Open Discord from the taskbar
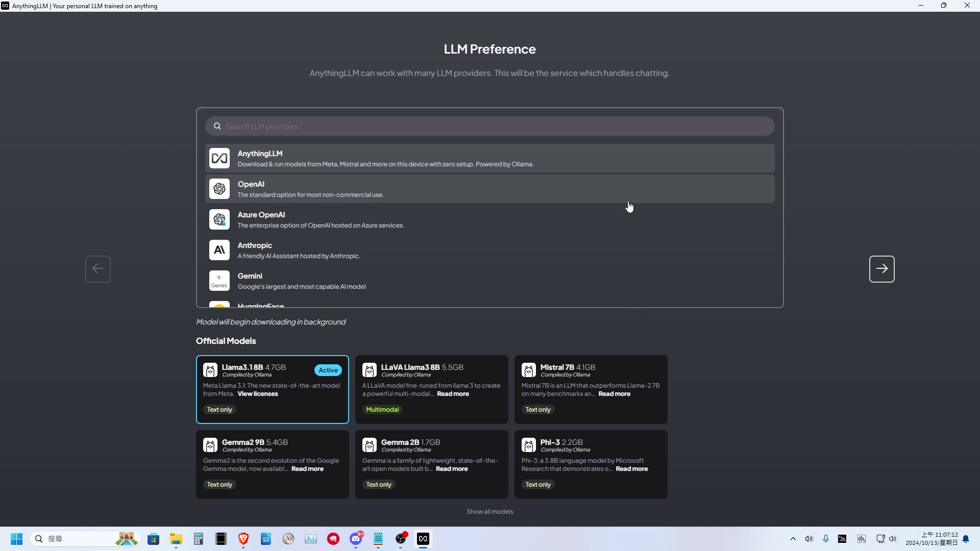 tap(356, 539)
